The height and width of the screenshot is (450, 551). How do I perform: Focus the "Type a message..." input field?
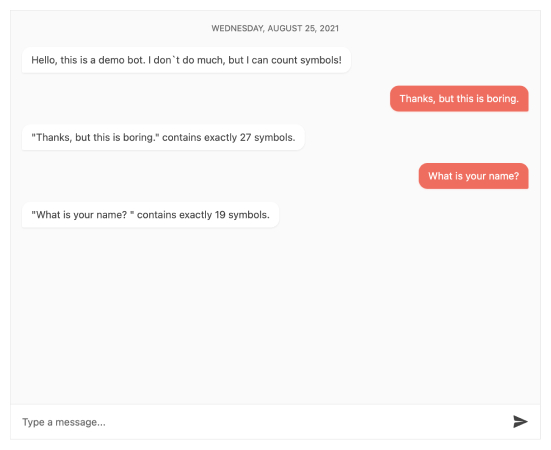pyautogui.click(x=260, y=422)
